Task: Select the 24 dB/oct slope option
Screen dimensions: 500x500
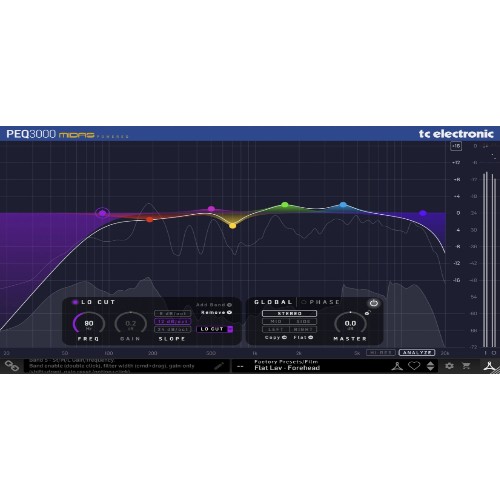Action: pos(173,329)
